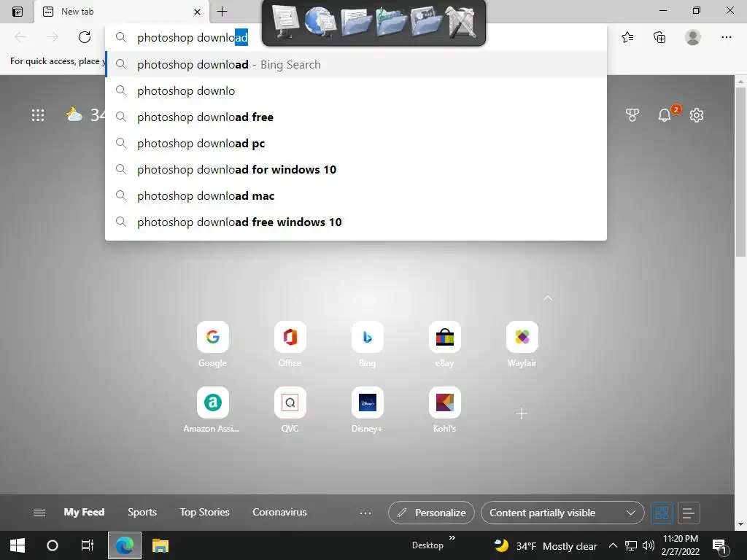This screenshot has width=747, height=560.
Task: Open the Kohl's quick link tile
Action: click(x=444, y=402)
